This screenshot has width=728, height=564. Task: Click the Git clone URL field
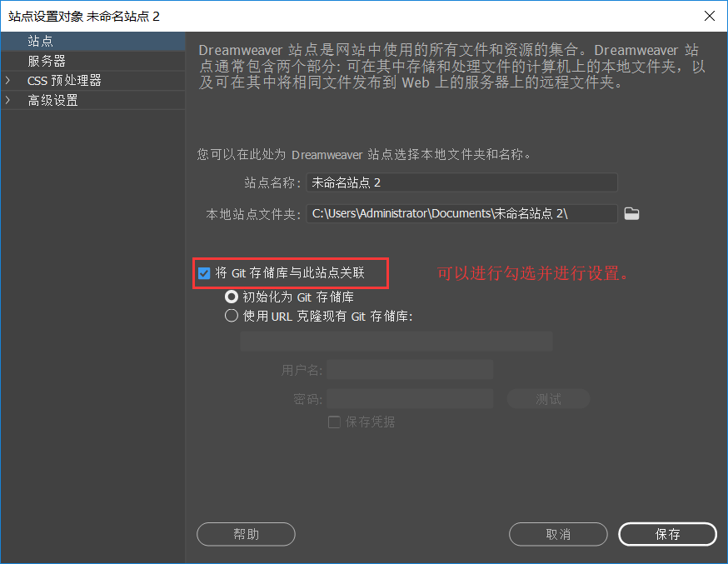pos(396,342)
